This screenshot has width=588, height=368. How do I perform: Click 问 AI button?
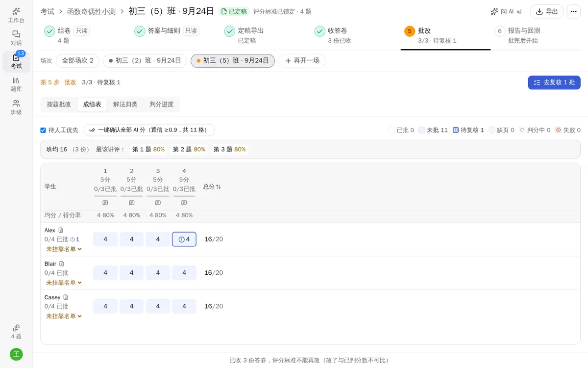pos(506,11)
